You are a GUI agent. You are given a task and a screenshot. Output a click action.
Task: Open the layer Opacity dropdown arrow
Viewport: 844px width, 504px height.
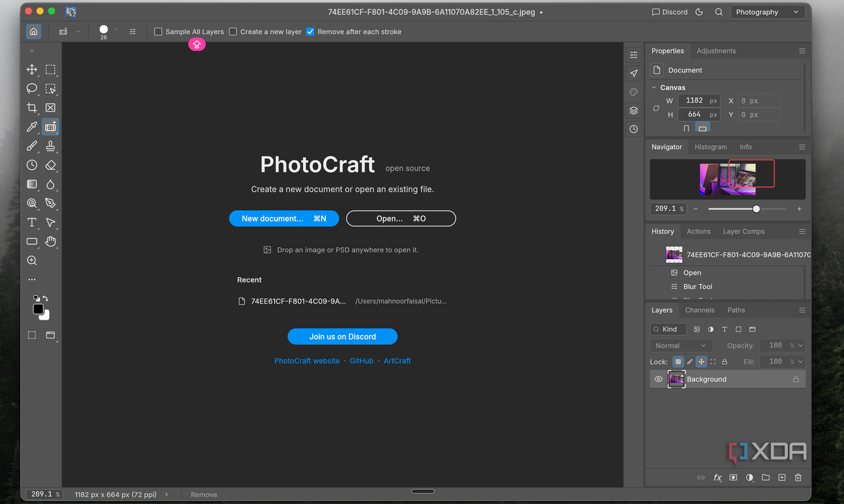tap(800, 346)
